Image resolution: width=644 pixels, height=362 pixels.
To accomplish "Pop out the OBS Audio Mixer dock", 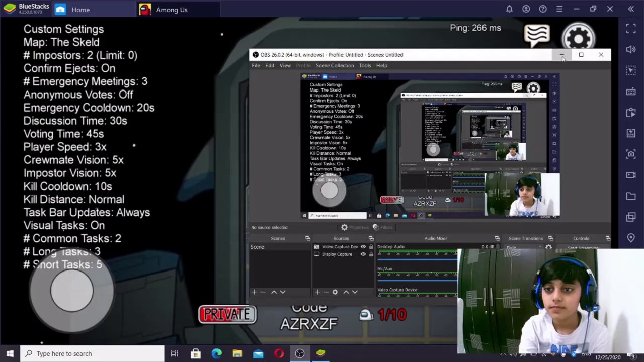I will (497, 238).
